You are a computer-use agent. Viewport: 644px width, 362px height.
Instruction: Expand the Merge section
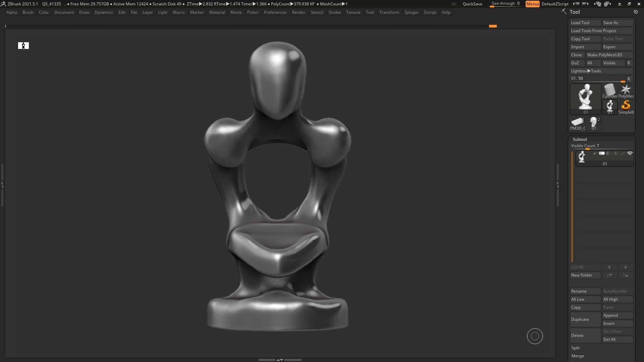[578, 356]
